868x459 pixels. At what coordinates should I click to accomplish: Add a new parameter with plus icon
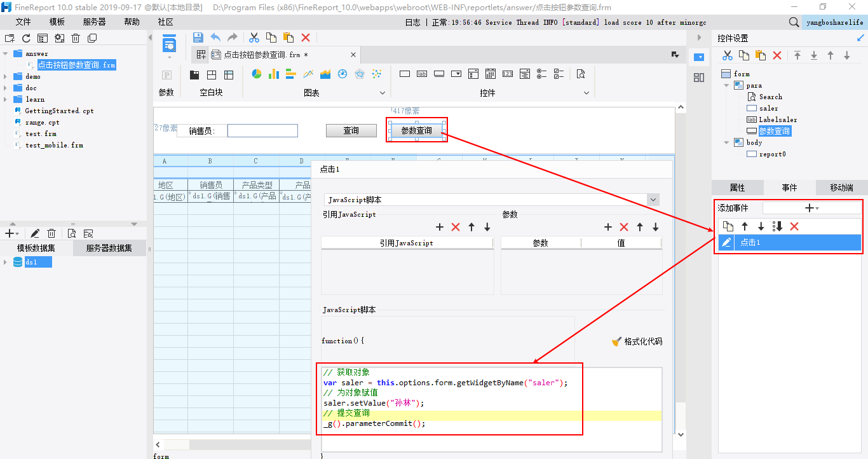click(x=607, y=227)
